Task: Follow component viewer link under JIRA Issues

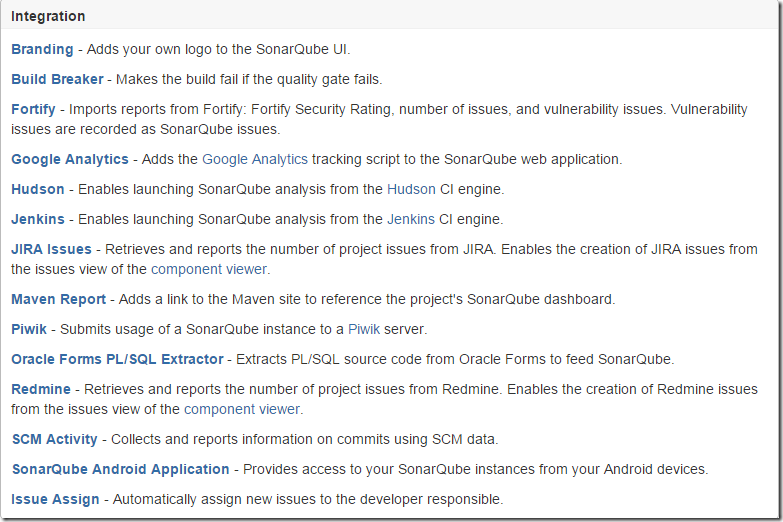Action: [x=209, y=269]
